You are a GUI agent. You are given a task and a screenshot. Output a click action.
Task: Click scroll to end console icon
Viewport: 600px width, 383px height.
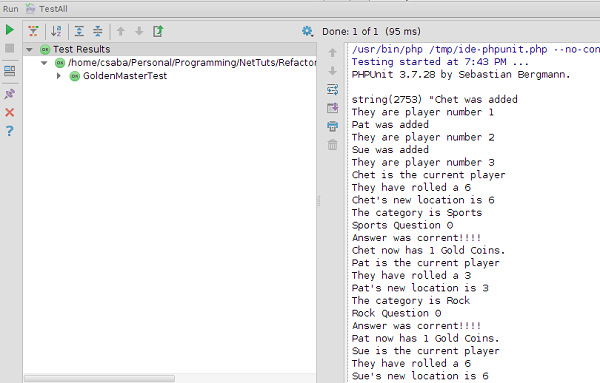(x=333, y=108)
